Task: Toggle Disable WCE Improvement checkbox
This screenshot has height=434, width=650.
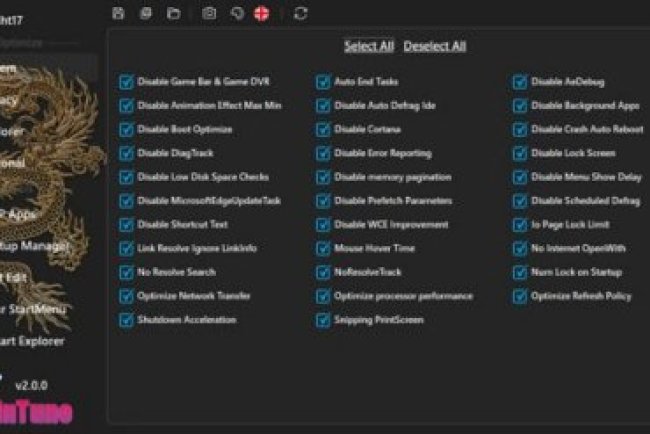Action: [x=323, y=225]
